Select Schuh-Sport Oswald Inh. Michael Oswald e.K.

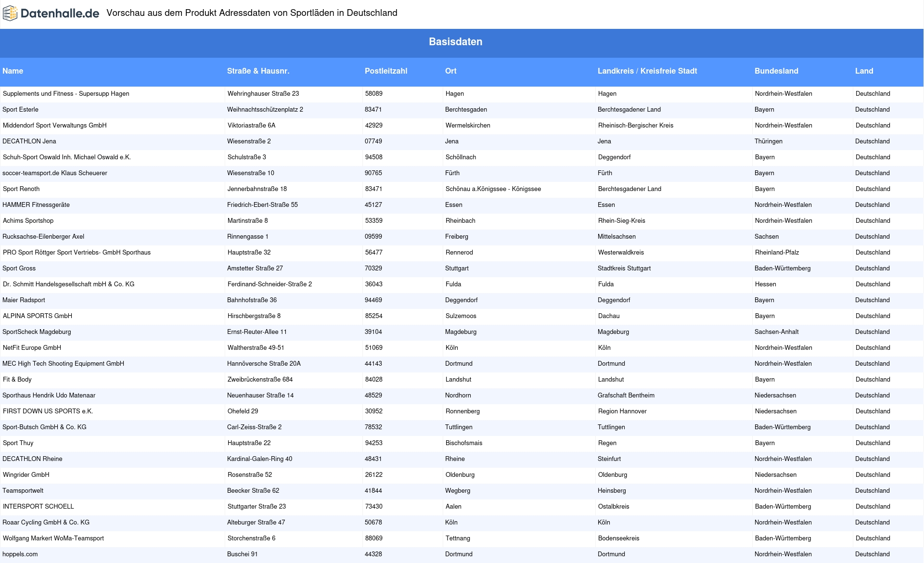click(67, 157)
